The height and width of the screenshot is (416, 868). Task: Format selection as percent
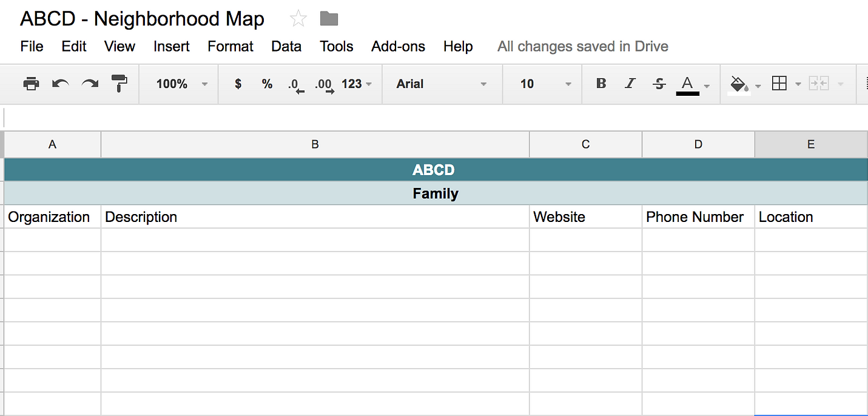point(267,84)
